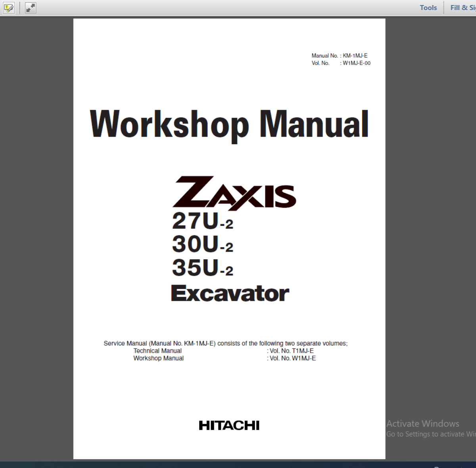Click the ZAXIS logo on the page
476x468 pixels.
[x=234, y=193]
